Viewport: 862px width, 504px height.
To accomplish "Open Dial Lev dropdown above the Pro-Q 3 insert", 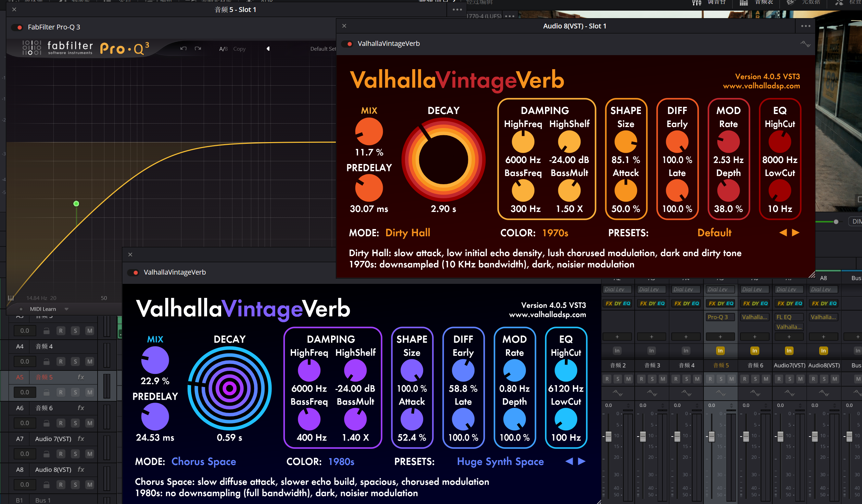I will point(720,290).
